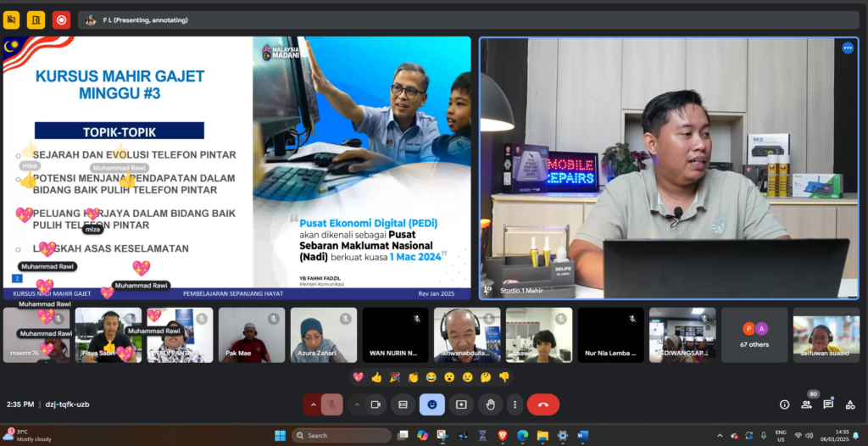Screen dimensions: 868x446
Task: Leave the call with red hang-up button
Action: pos(543,404)
